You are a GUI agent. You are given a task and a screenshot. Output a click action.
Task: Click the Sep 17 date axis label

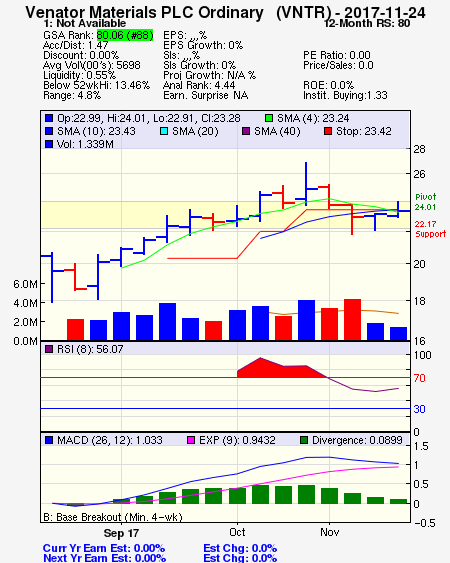tap(121, 533)
